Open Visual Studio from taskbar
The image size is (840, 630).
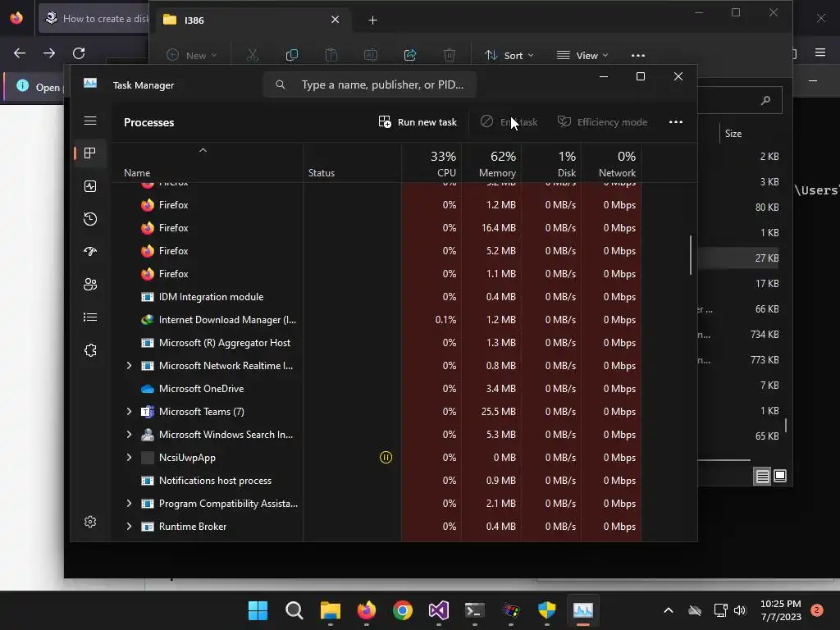coord(438,610)
